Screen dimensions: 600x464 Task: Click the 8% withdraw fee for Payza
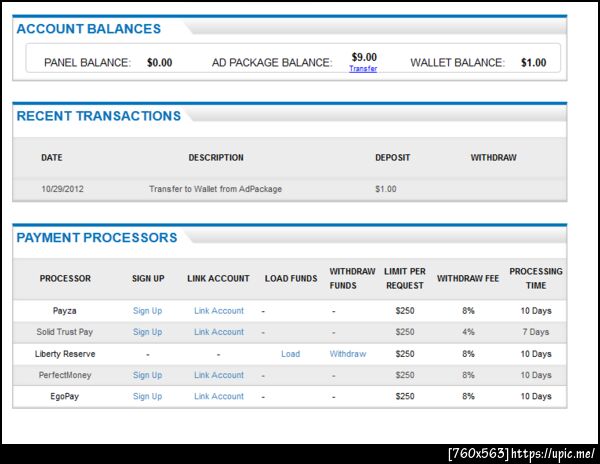point(468,311)
